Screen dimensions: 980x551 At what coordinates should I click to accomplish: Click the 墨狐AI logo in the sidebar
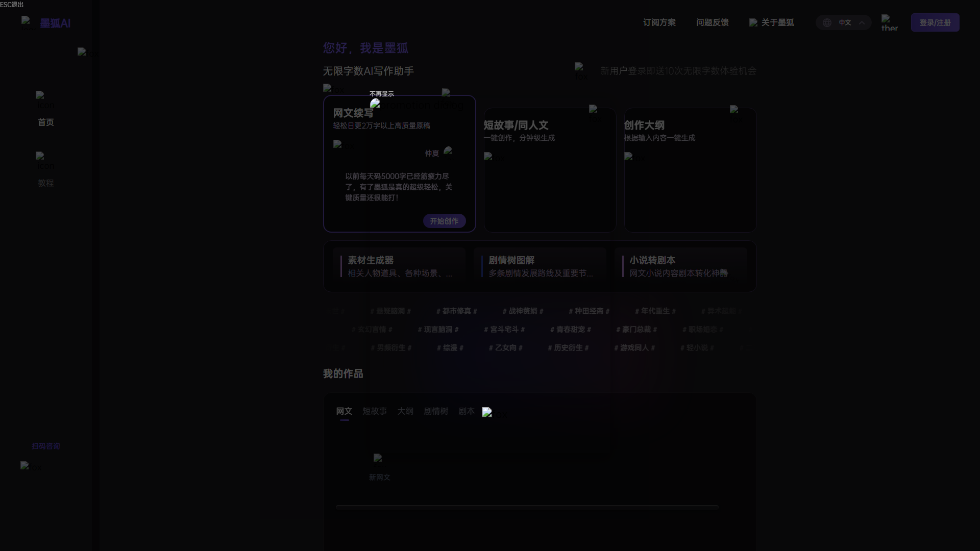(46, 22)
